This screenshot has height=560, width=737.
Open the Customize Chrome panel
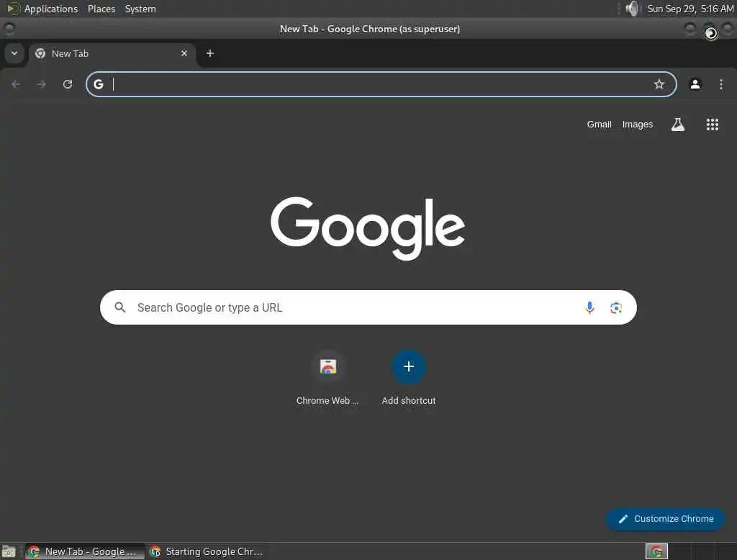point(666,519)
